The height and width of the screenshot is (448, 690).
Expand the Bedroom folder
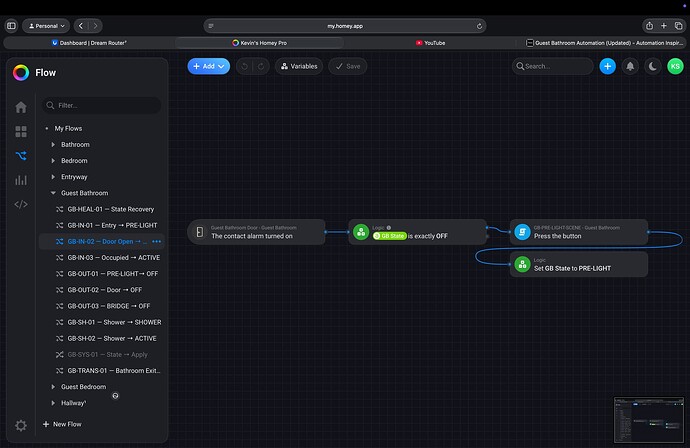pyautogui.click(x=53, y=161)
